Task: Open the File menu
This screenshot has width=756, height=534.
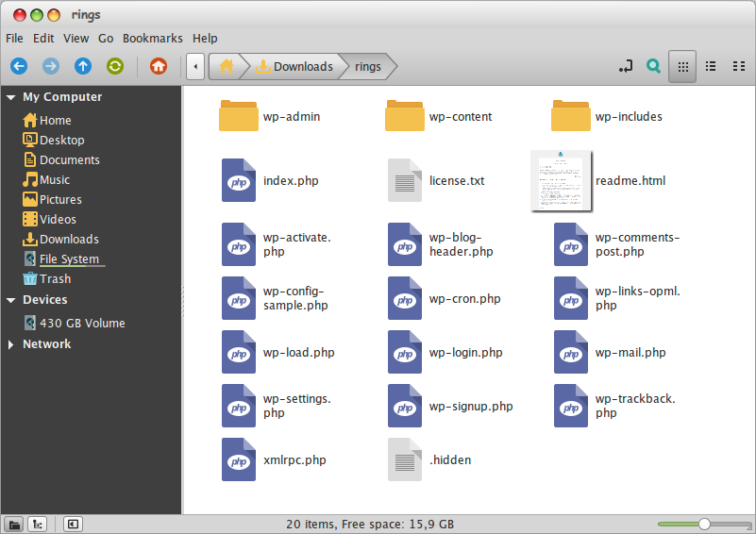Action: point(14,38)
